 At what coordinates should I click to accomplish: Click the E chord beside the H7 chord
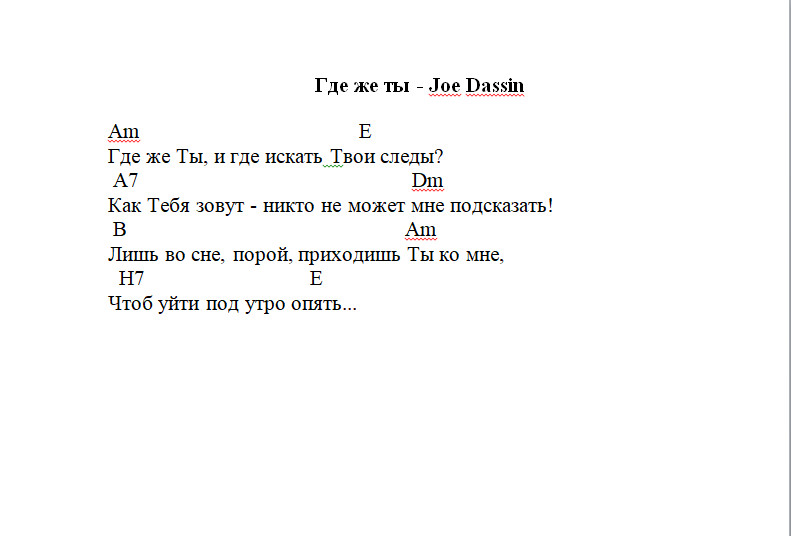click(x=316, y=279)
